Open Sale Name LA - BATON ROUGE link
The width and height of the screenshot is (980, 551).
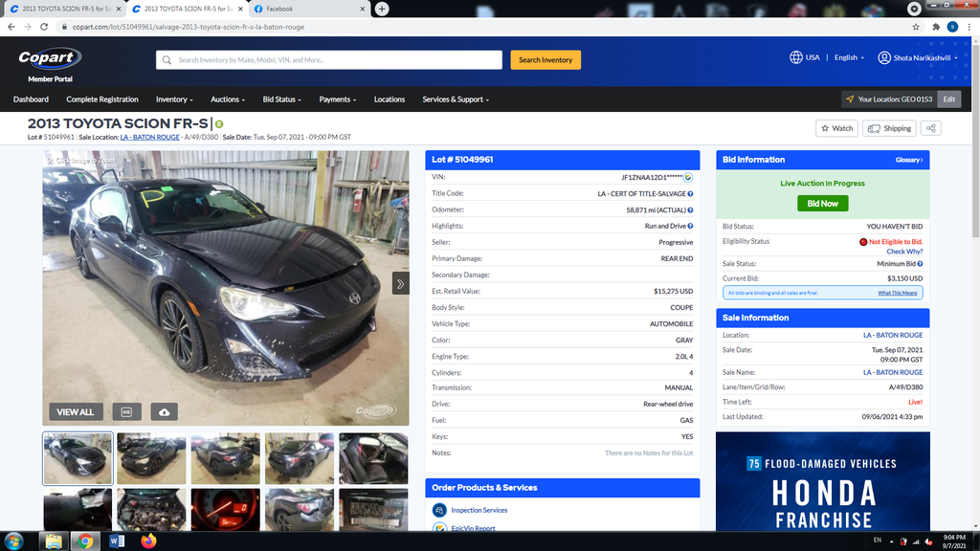click(x=893, y=372)
